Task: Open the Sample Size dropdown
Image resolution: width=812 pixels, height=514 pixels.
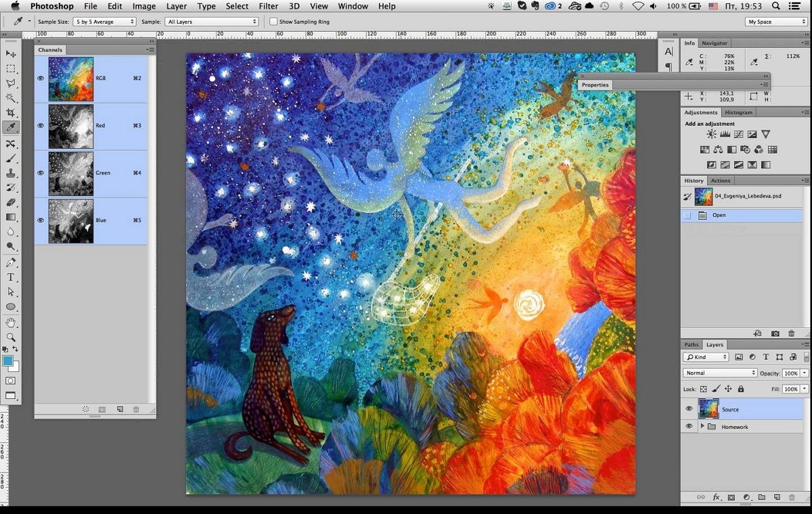Action: 104,22
